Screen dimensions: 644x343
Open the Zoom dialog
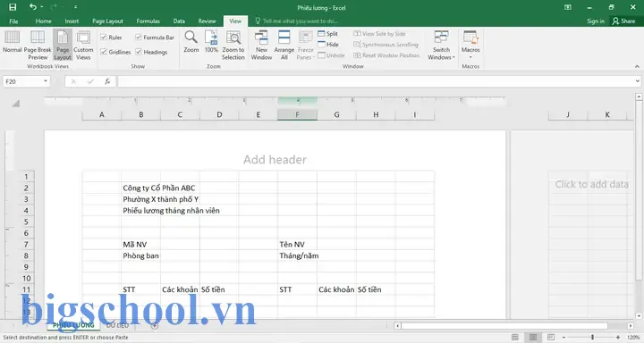click(191, 42)
